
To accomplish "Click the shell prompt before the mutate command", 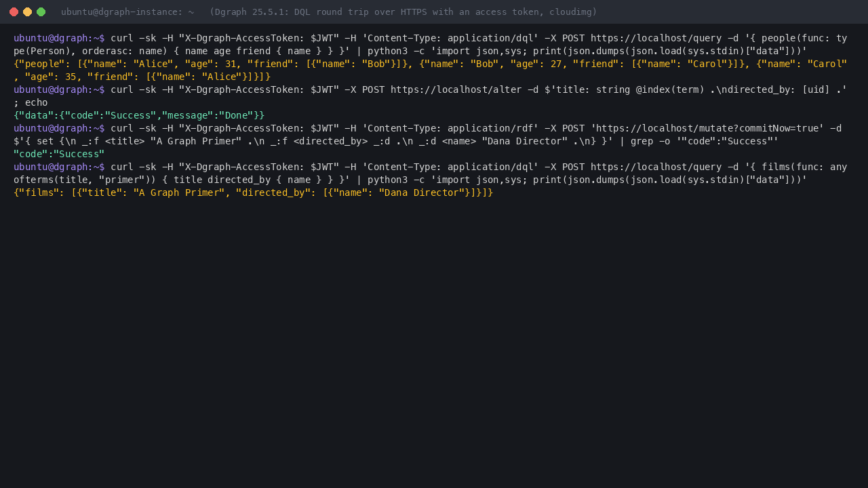I will (59, 128).
